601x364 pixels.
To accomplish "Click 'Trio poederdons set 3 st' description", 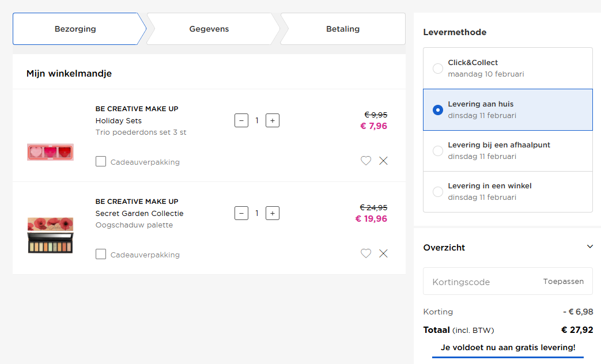I will point(141,132).
